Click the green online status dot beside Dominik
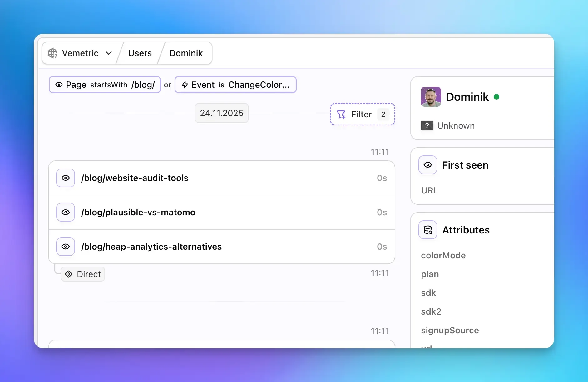The height and width of the screenshot is (382, 588). pos(497,97)
